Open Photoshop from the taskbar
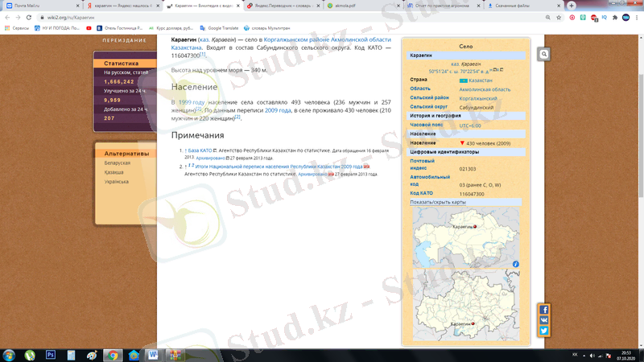 50,354
